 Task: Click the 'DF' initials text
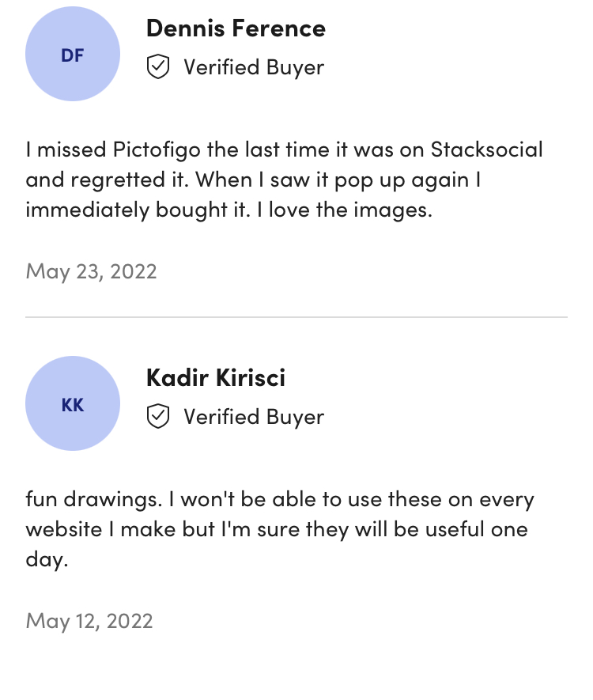point(72,55)
